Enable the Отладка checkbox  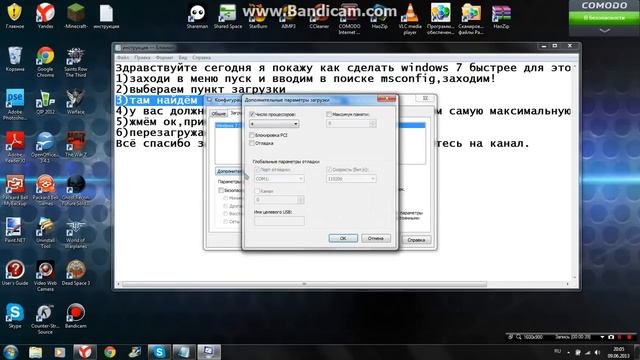[x=252, y=143]
